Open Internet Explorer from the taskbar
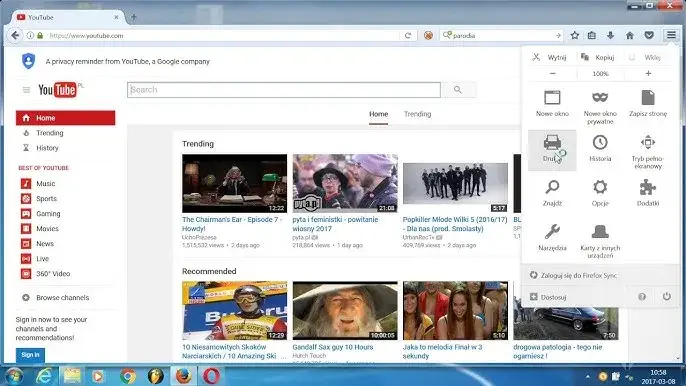The width and height of the screenshot is (686, 386). coord(44,376)
